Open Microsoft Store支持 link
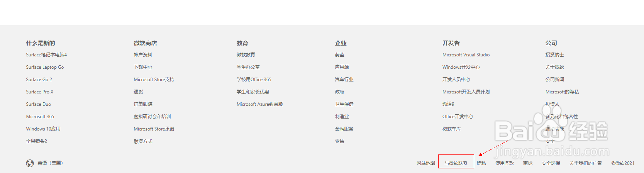 pos(154,80)
